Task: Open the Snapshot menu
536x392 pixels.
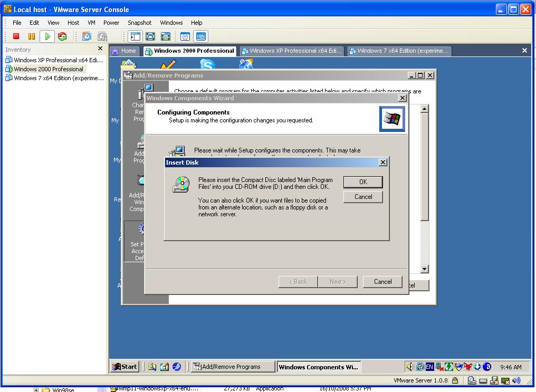Action: [139, 23]
